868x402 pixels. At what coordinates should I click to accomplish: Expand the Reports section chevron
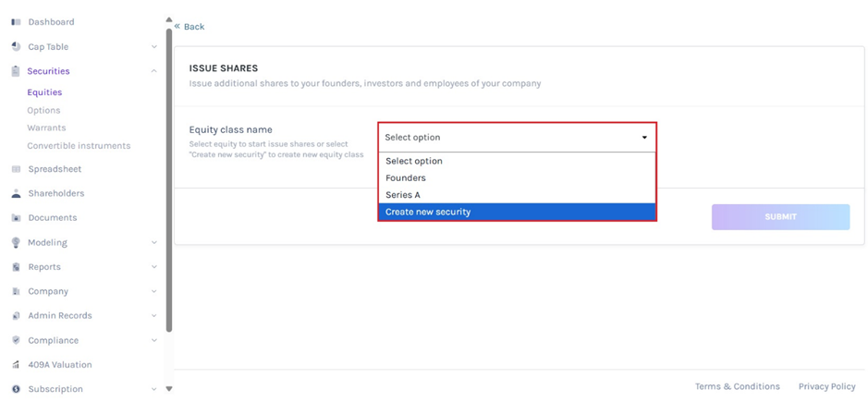(153, 267)
